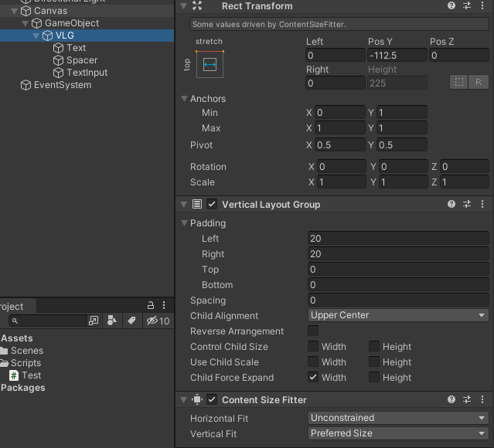Viewport: 494px width, 448px height.
Task: Select Spacer object in hierarchy
Action: pyautogui.click(x=82, y=60)
